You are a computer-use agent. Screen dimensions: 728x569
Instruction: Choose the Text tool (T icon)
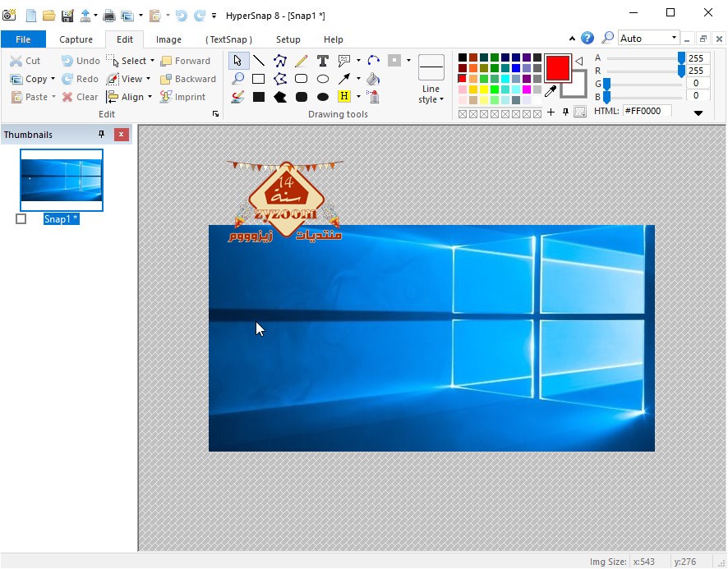(x=323, y=61)
